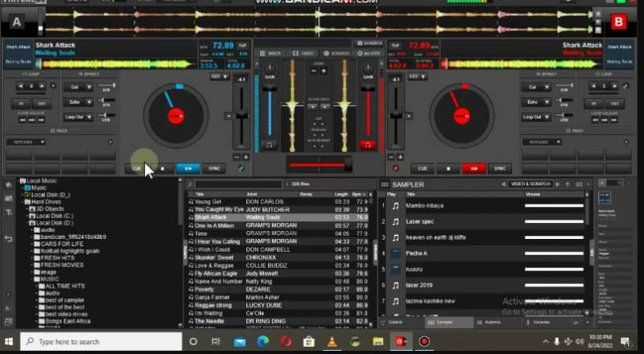Viewport: 644px width, 354px height.
Task: Select track Reggae strong by LUCKY DUBE
Action: [278, 306]
